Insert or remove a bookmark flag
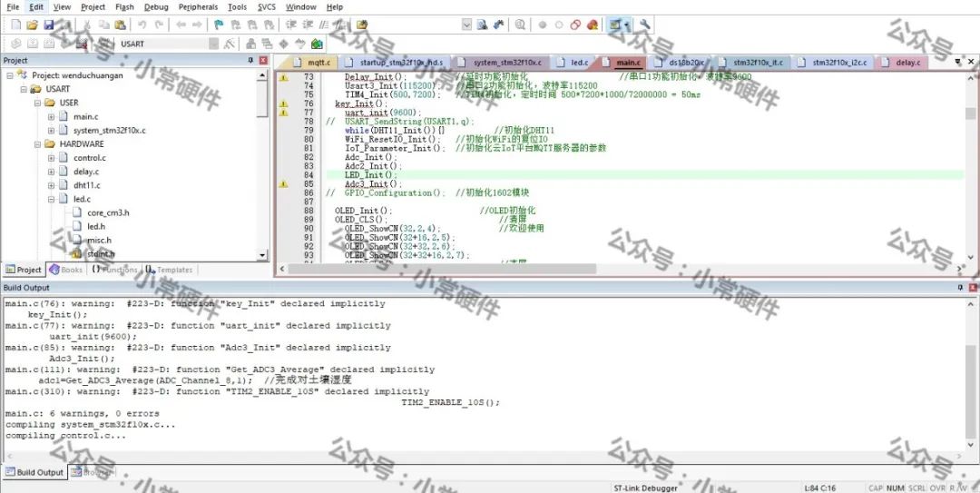Viewport: 980px width, 493px height. pos(219,25)
